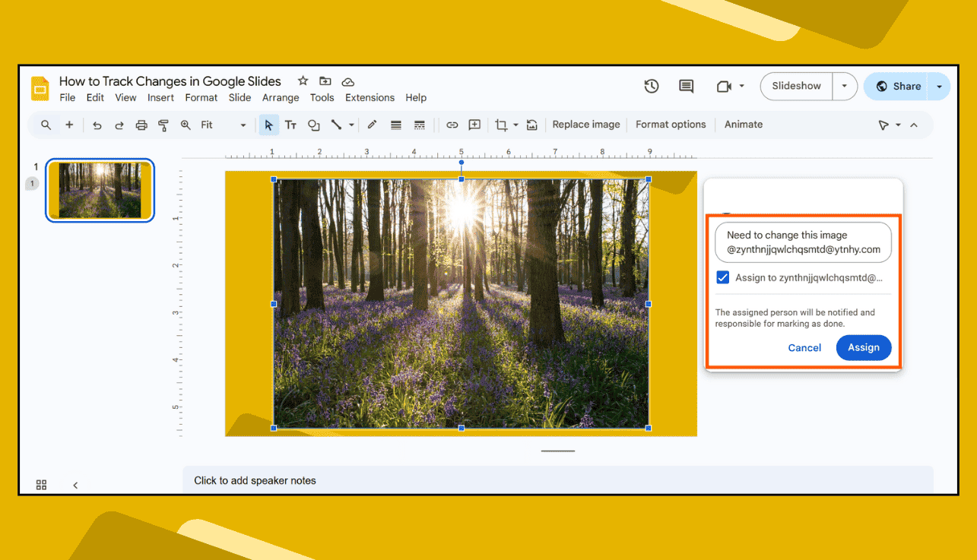
Task: Open the crop shape dropdown arrow
Action: [x=515, y=125]
